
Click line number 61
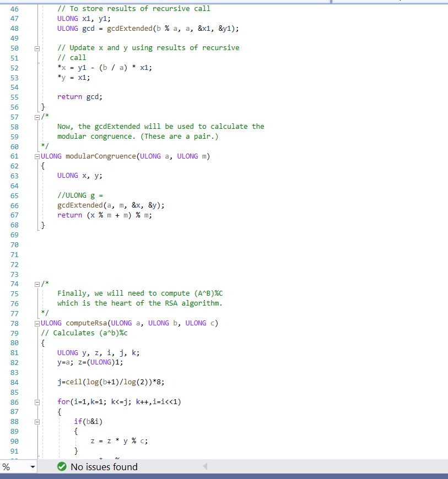[14, 156]
